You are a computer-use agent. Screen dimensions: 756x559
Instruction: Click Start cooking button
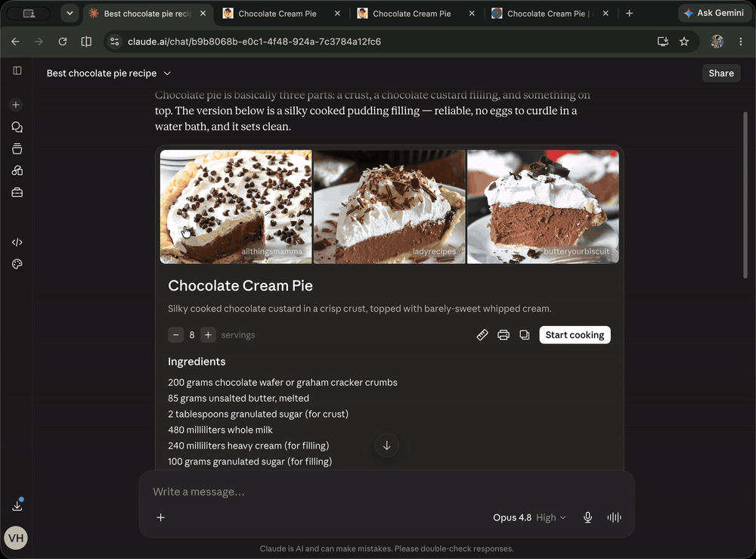point(575,335)
